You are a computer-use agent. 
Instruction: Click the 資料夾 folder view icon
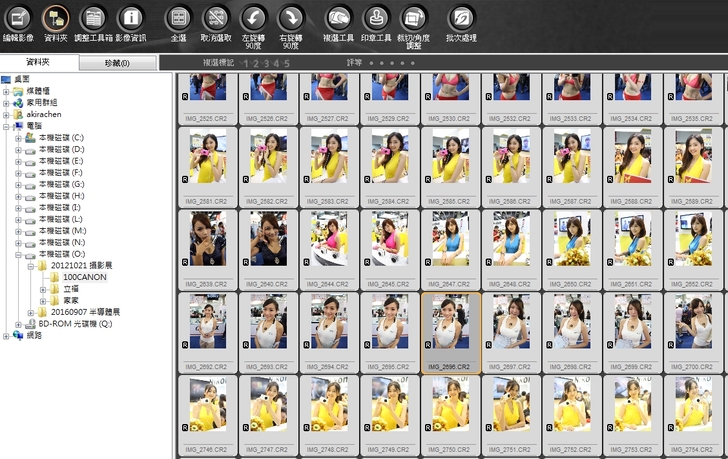click(x=56, y=19)
